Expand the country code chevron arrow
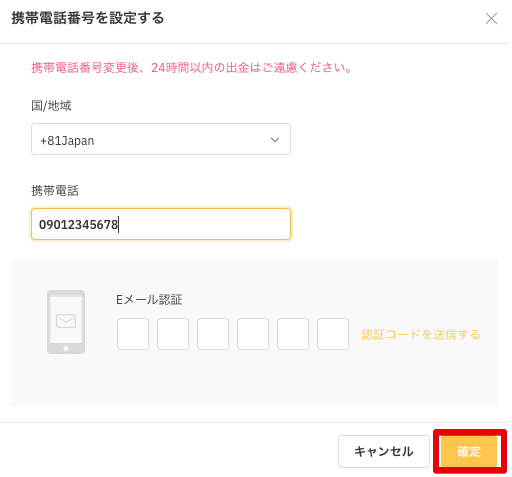The image size is (512, 477). (x=275, y=140)
